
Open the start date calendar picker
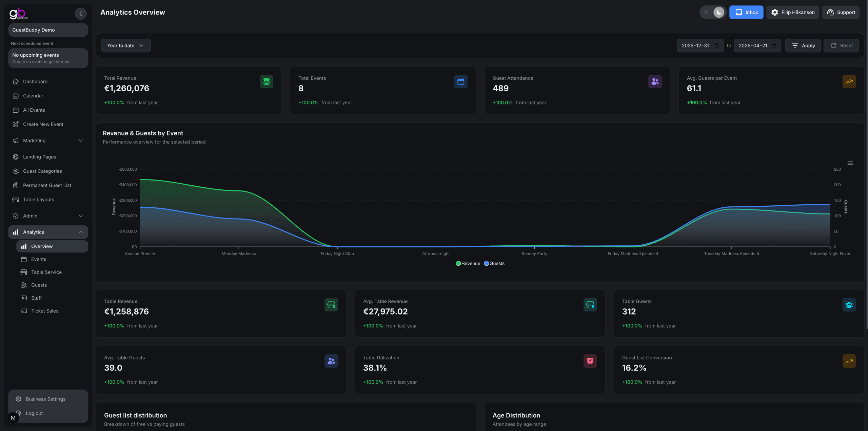(717, 45)
